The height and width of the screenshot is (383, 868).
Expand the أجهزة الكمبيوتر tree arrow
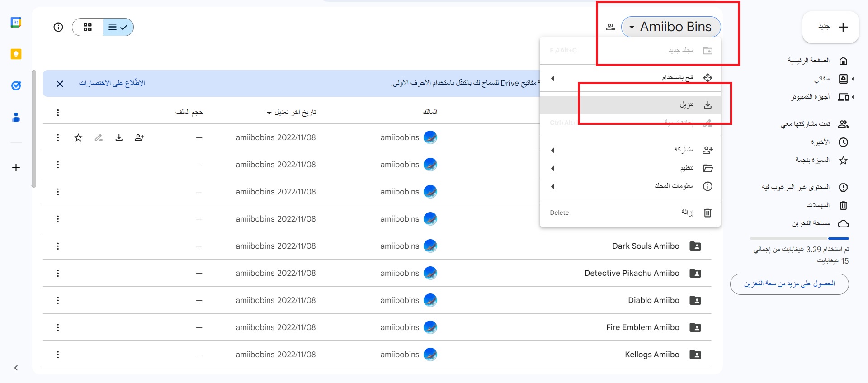point(853,97)
